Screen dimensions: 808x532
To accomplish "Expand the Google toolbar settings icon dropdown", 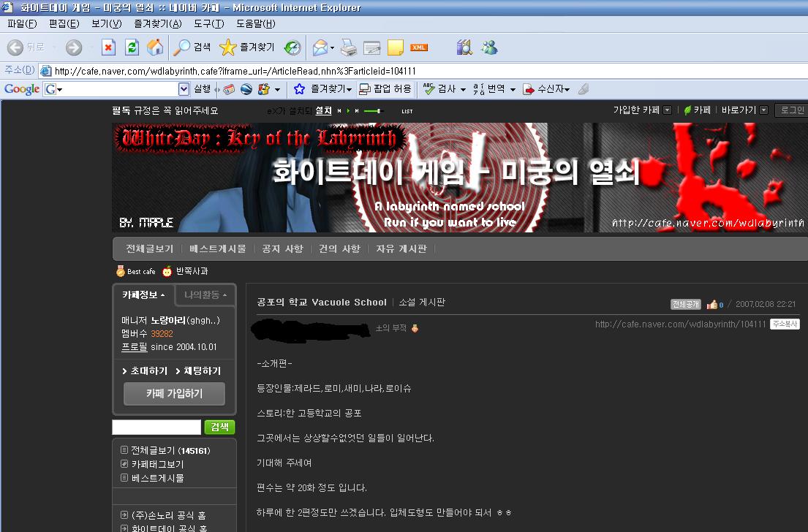I will 277,90.
